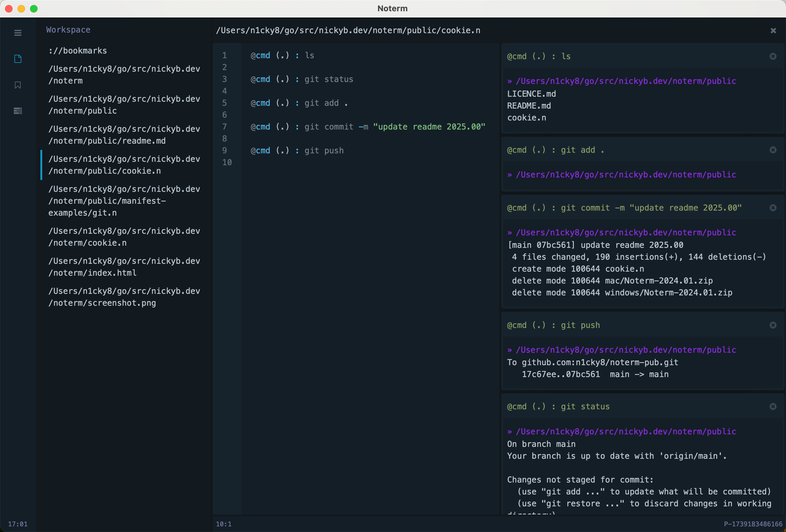Viewport: 786px width, 532px height.
Task: Dismiss the 'git add .' output block
Action: pos(773,150)
